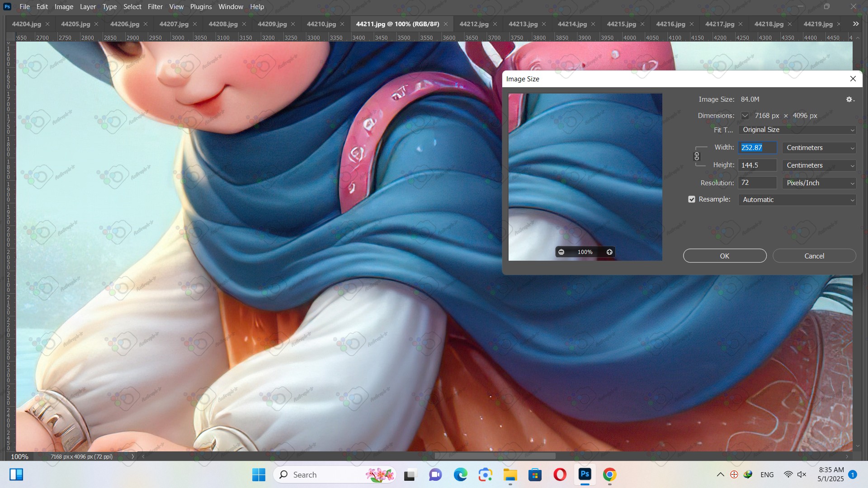Click the horizontal canvas scrollbar thumb
Image resolution: width=868 pixels, height=488 pixels.
point(495,456)
